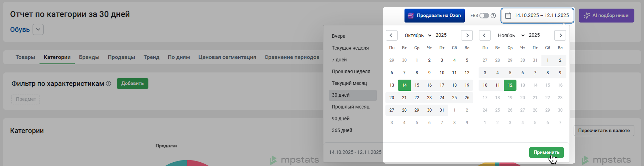This screenshot has height=166, width=644.
Task: Toggle the FBS switch
Action: (484, 15)
